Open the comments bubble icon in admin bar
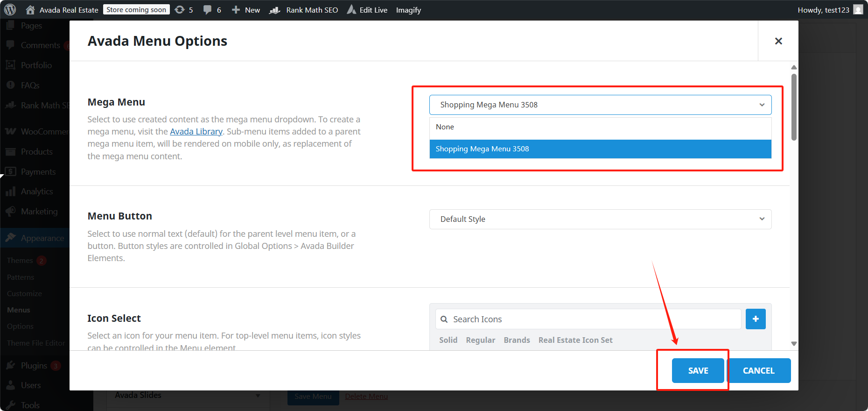 pos(208,10)
